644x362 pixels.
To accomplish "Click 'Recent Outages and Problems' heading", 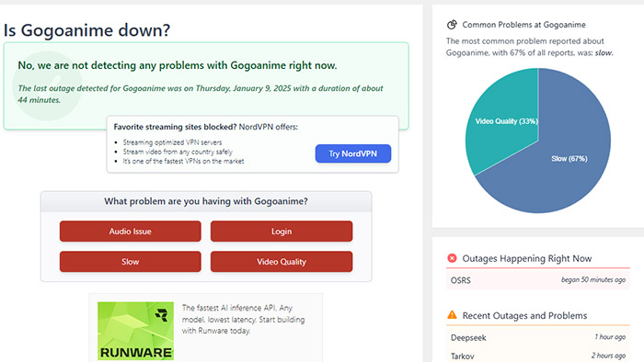I will click(x=524, y=315).
